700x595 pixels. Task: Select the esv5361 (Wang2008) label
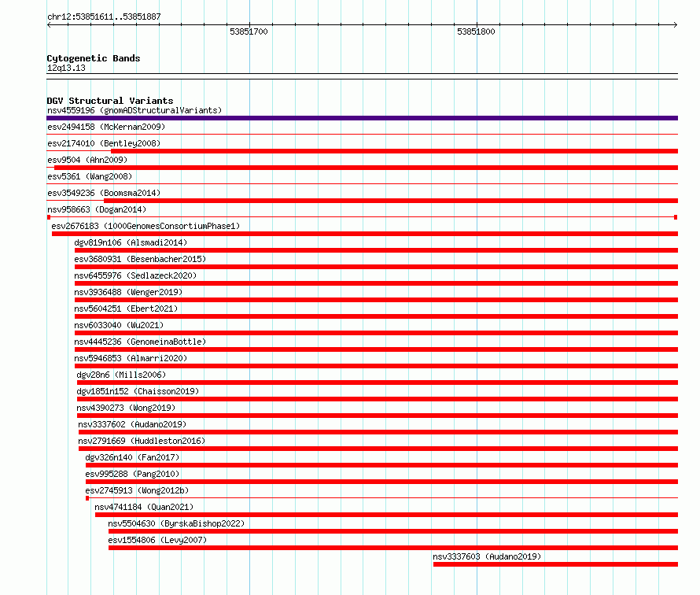90,176
